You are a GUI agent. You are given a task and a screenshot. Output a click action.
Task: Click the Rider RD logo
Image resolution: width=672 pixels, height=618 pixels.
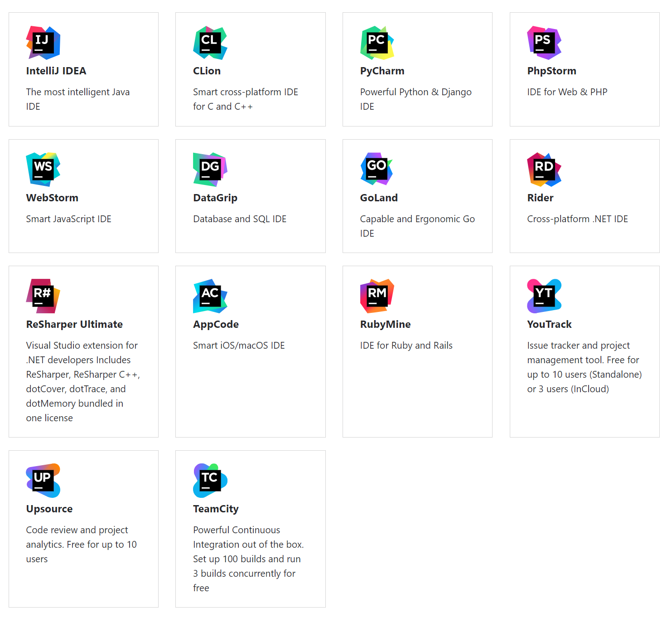tap(544, 169)
